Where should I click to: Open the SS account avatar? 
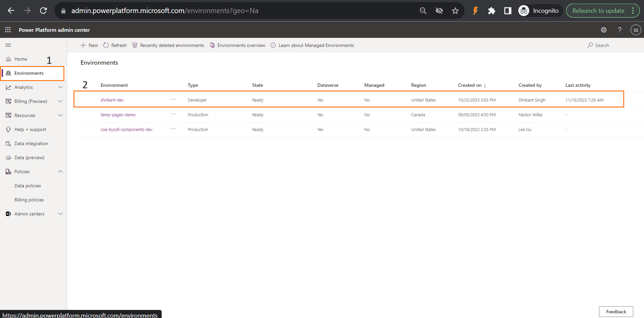pos(636,30)
